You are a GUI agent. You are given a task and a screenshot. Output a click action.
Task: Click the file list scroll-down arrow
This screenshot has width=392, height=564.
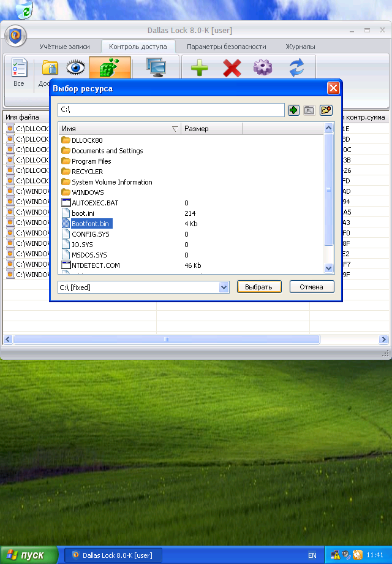pos(328,268)
